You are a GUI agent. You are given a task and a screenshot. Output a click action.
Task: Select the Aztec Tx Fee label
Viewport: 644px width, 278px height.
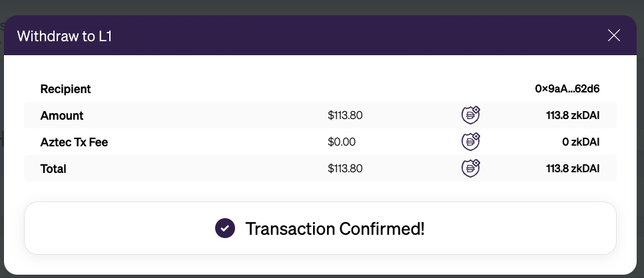(x=74, y=142)
